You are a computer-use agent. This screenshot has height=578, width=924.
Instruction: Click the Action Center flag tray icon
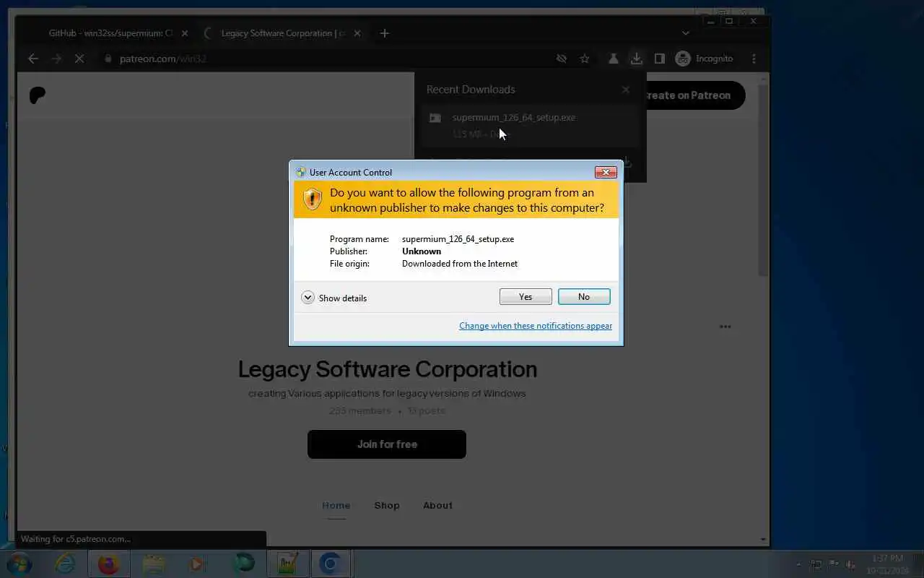coord(833,564)
